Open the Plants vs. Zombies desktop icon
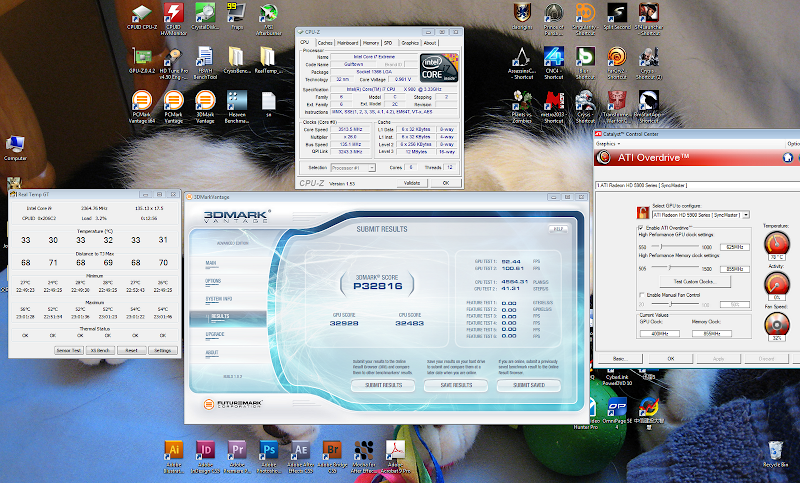Viewport: 800px width, 483px height. [522, 107]
